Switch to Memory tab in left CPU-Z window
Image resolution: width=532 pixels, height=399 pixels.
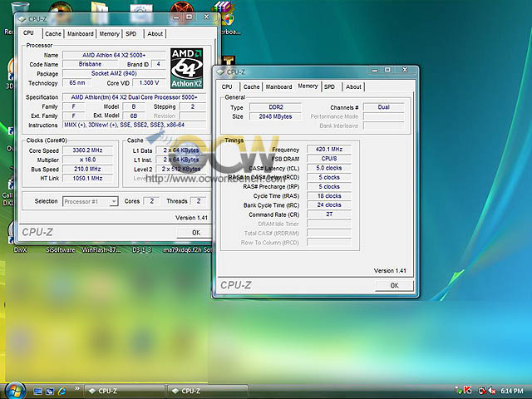[x=109, y=33]
